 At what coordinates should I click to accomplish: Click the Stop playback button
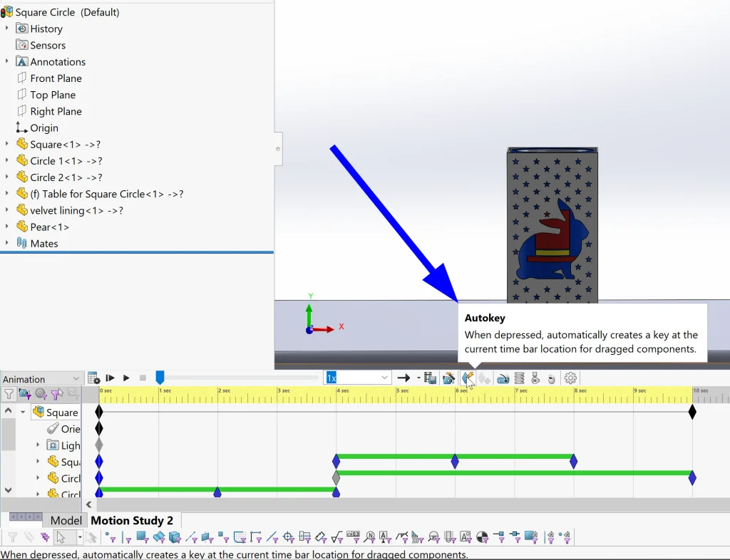click(x=143, y=378)
